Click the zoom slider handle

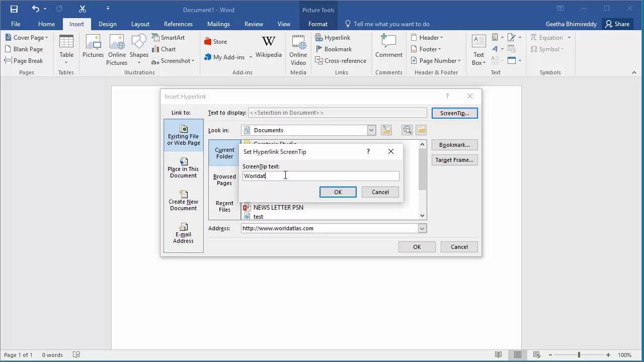(x=579, y=355)
